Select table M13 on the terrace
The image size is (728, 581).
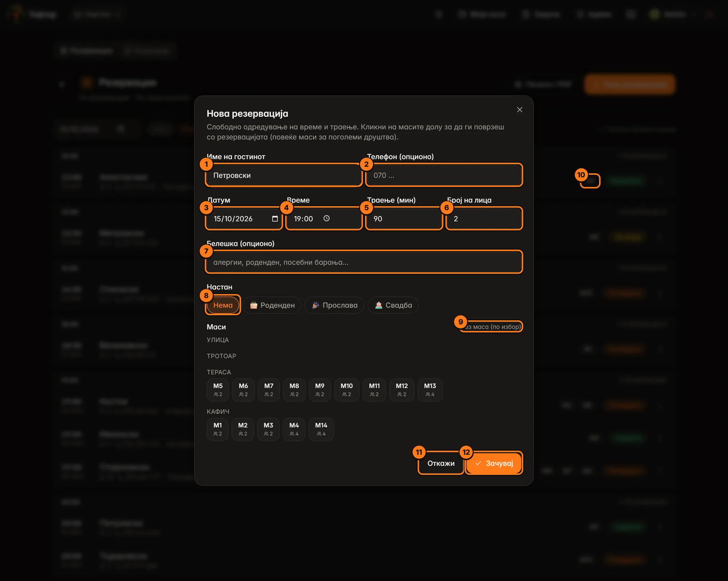tap(430, 390)
